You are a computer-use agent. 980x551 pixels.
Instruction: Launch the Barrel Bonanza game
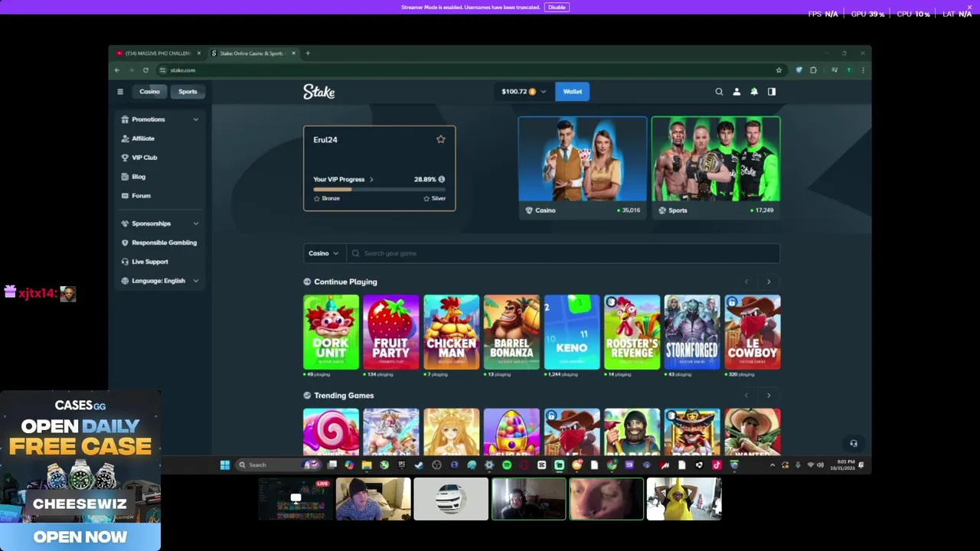(511, 332)
